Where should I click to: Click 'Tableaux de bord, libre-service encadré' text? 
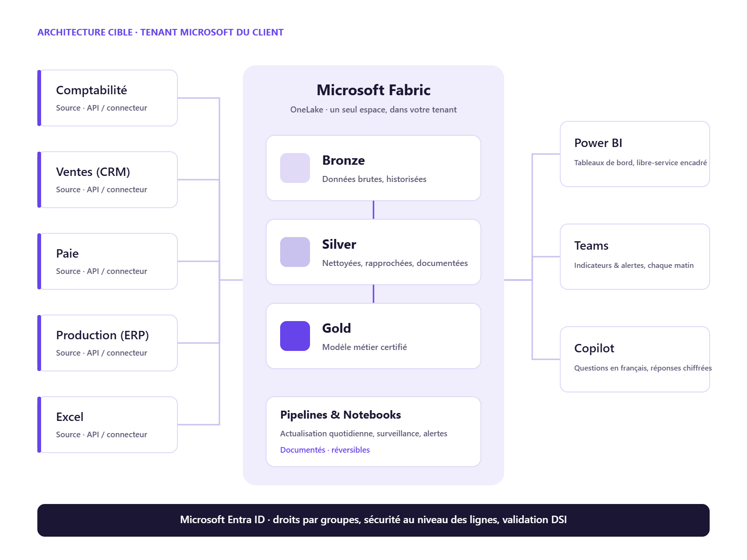click(641, 163)
